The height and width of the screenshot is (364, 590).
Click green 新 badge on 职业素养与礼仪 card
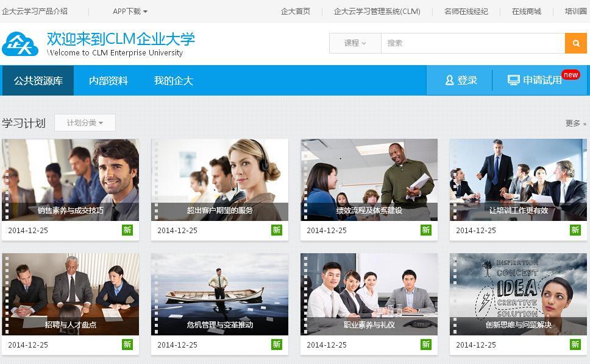[x=426, y=345]
